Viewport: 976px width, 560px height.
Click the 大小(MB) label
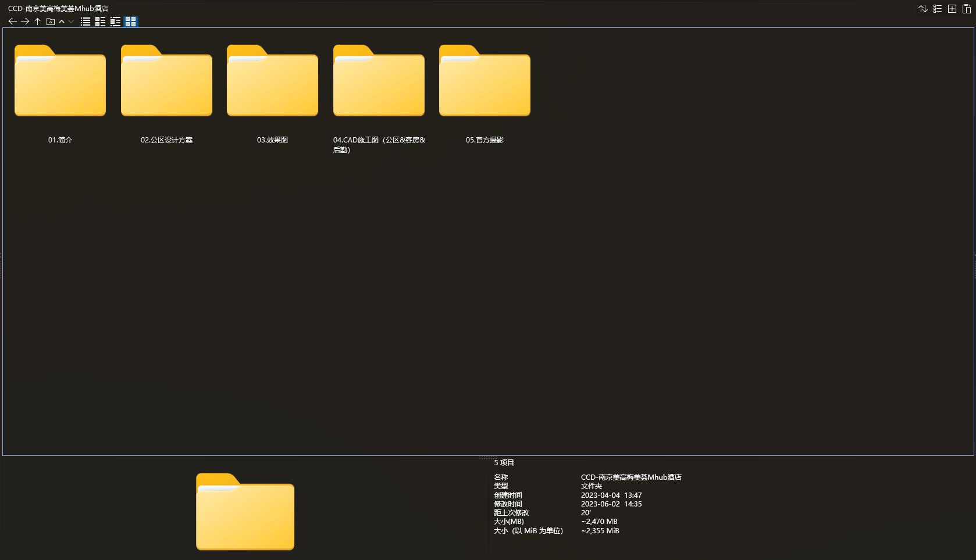point(509,522)
